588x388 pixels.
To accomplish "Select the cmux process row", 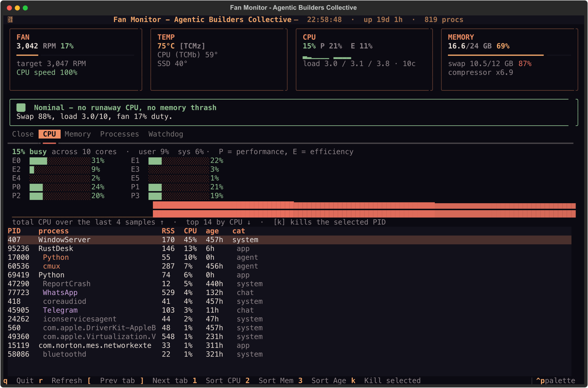I will 290,266.
